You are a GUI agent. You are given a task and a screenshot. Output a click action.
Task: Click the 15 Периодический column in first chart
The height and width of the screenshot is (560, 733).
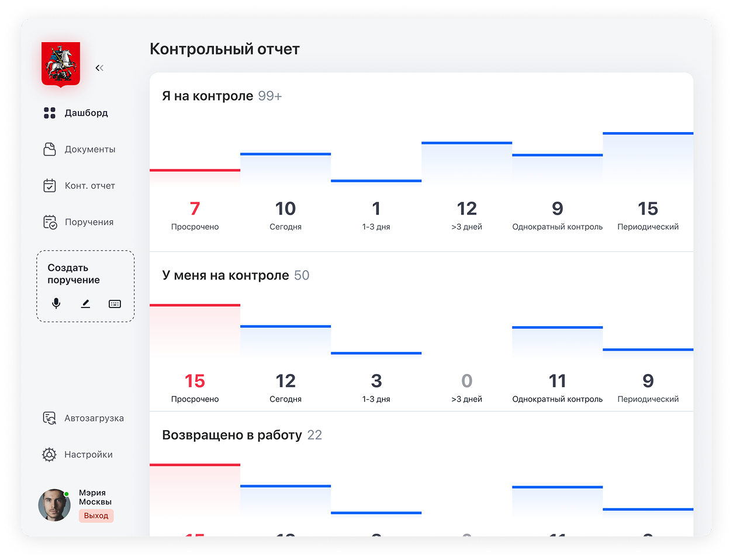pyautogui.click(x=648, y=214)
